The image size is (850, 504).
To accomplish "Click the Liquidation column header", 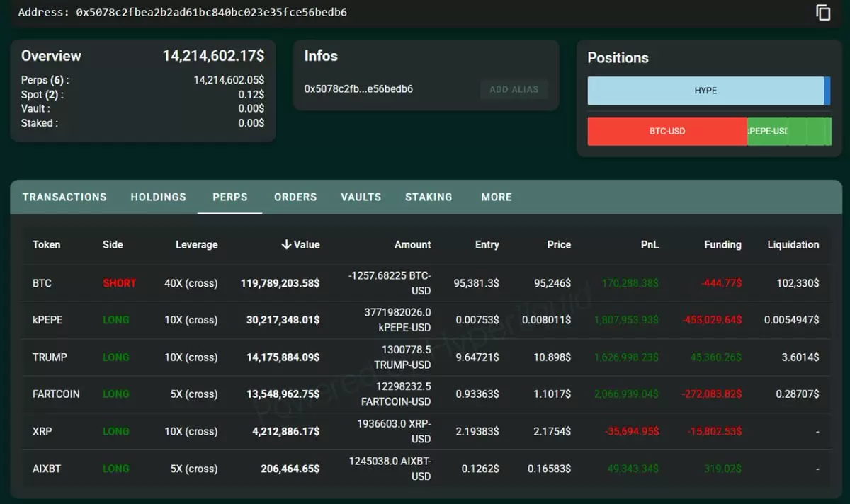I will 793,244.
